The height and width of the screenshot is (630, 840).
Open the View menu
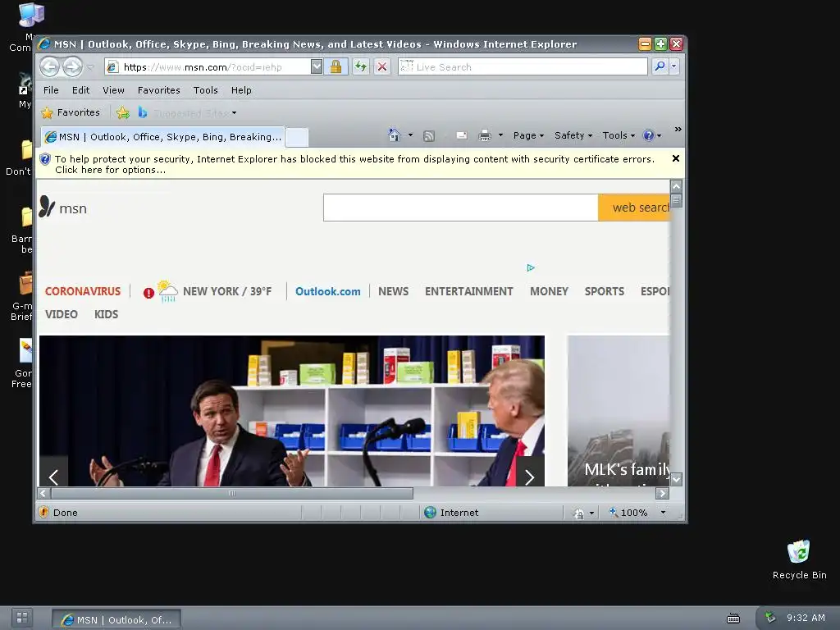tap(113, 90)
